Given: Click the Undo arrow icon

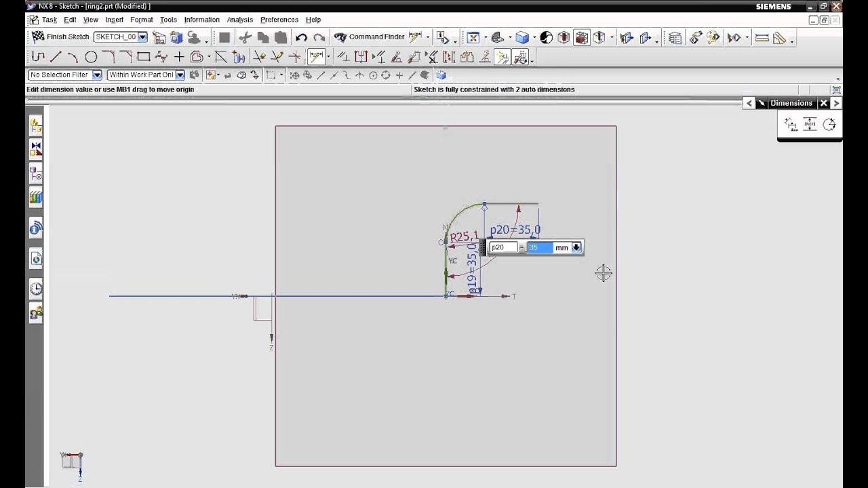Looking at the screenshot, I should (301, 37).
